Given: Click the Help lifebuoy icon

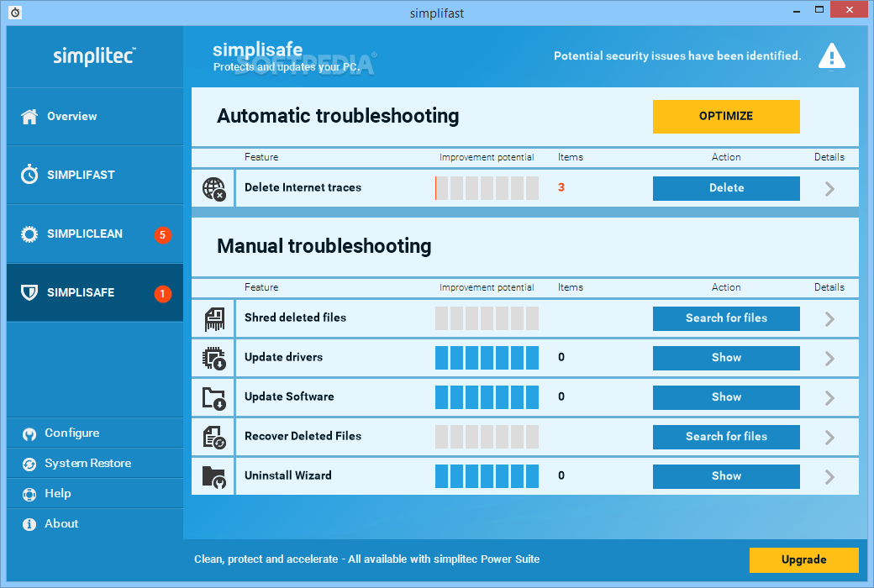Looking at the screenshot, I should pos(29,495).
